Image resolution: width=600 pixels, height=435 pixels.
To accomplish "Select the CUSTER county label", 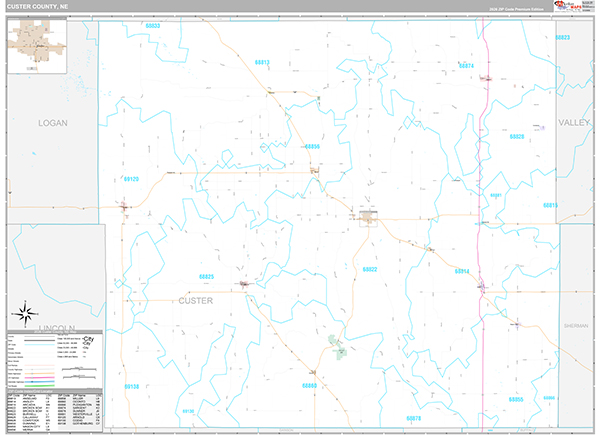I will pyautogui.click(x=196, y=301).
